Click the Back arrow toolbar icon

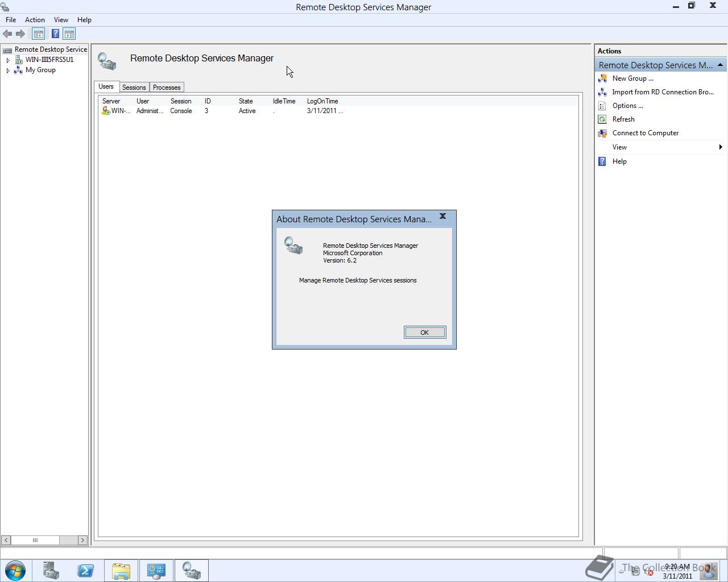coord(7,34)
